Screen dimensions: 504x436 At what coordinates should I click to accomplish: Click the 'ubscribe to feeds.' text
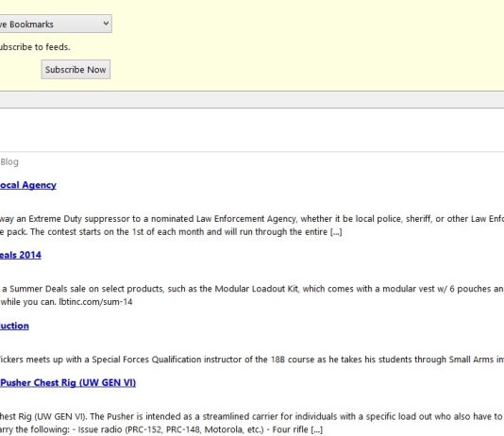35,47
